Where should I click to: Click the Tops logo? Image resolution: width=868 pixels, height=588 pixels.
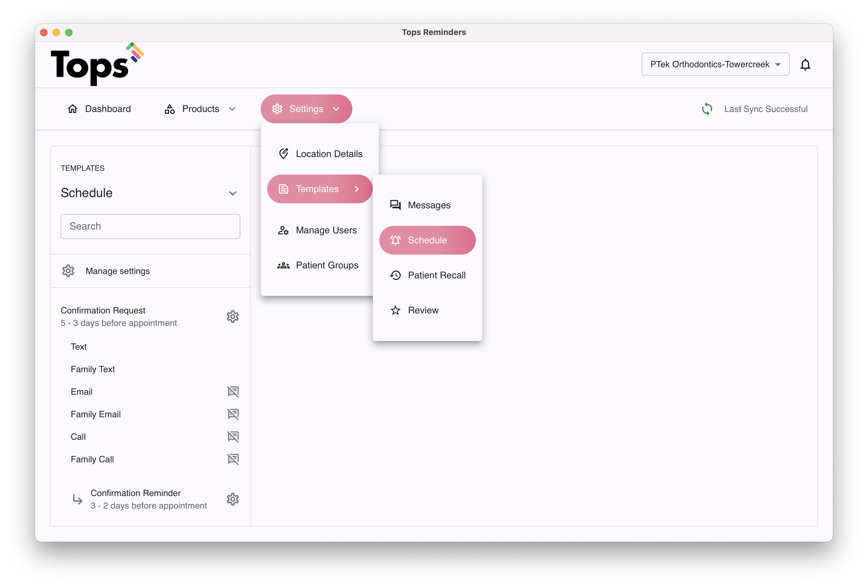coord(97,64)
